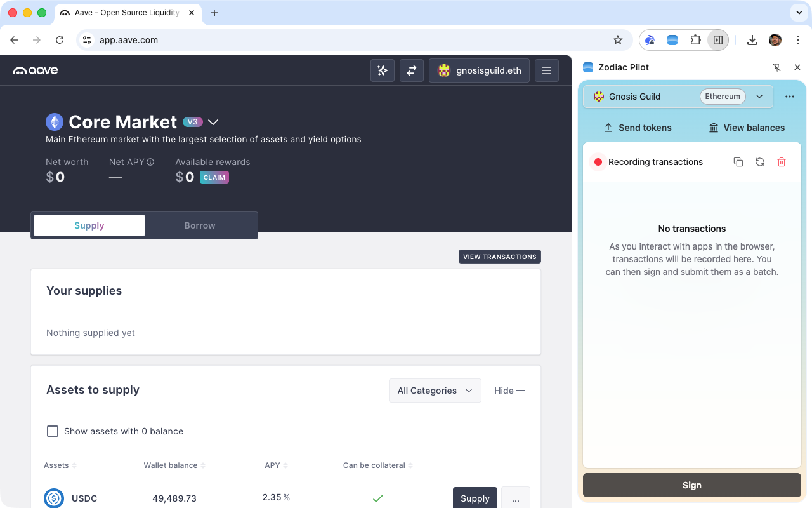Click the Sign button
Viewport: 812px width, 508px height.
(x=692, y=485)
